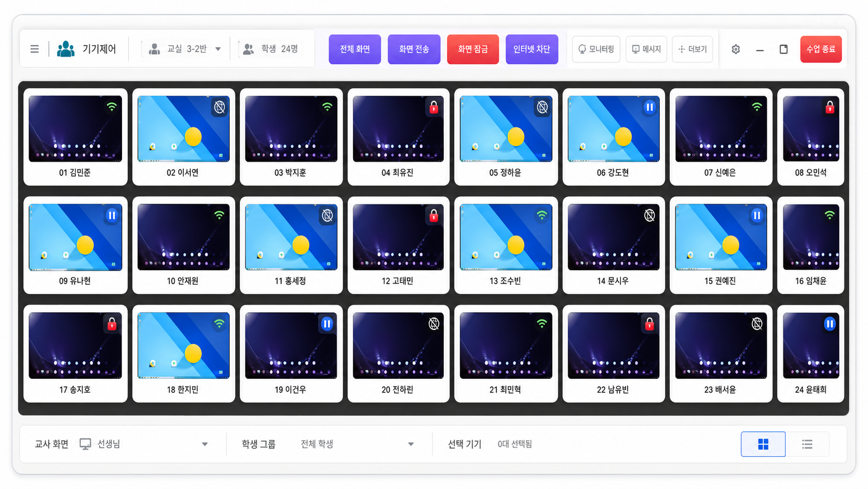Click the 인터넷 차단 button
Viewport: 868px width, 489px height.
(x=532, y=49)
